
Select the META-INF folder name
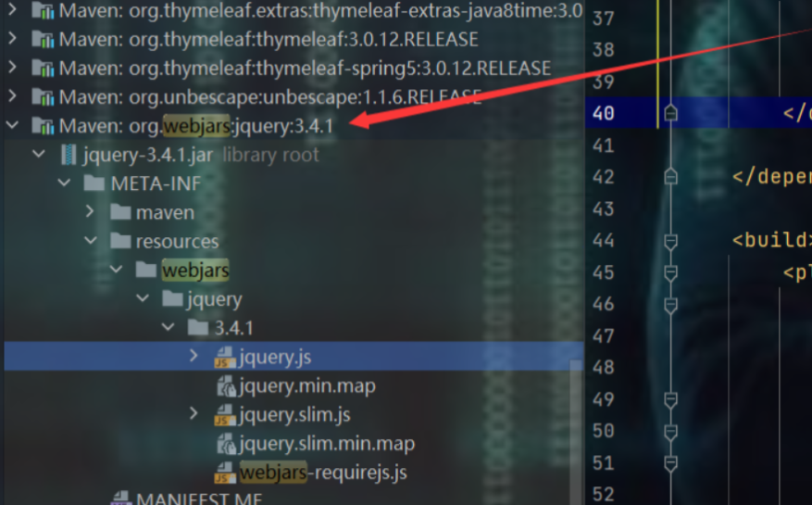(156, 183)
